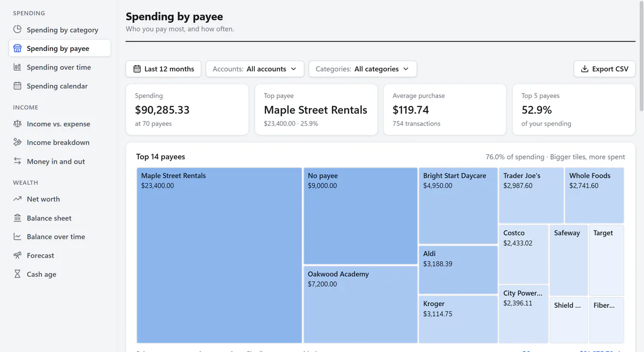Click the Target treemap tile
This screenshot has height=352, width=644.
pos(606,260)
